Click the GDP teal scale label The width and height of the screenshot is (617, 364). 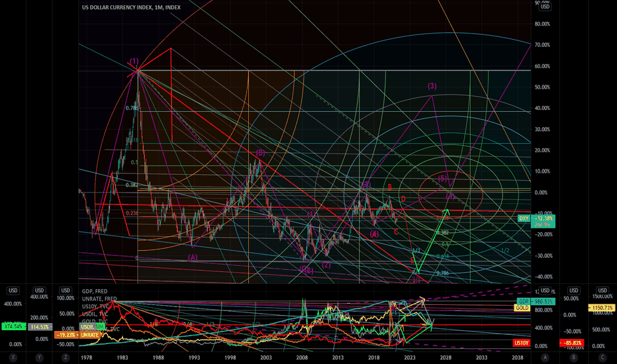[x=524, y=301]
